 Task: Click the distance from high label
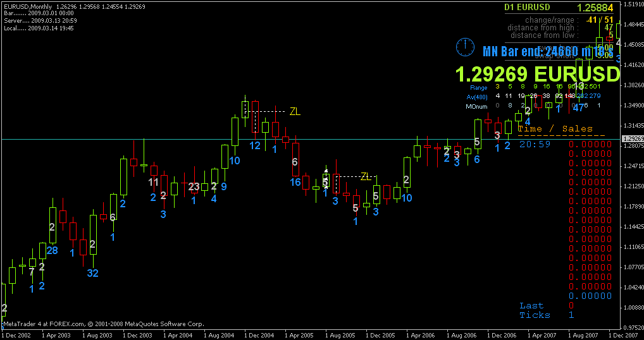543,27
